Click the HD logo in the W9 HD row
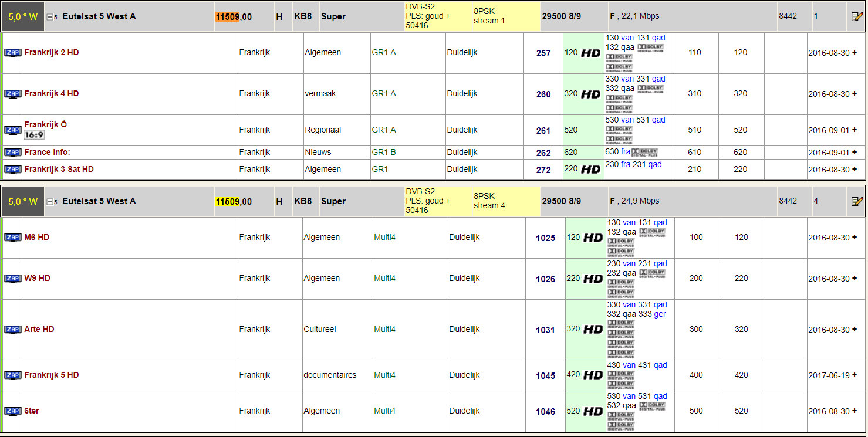 click(593, 279)
